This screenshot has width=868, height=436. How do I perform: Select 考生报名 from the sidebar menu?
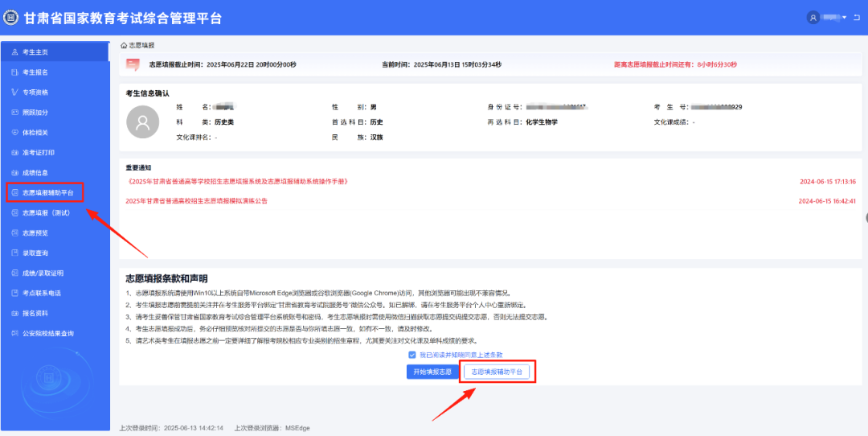coord(35,72)
